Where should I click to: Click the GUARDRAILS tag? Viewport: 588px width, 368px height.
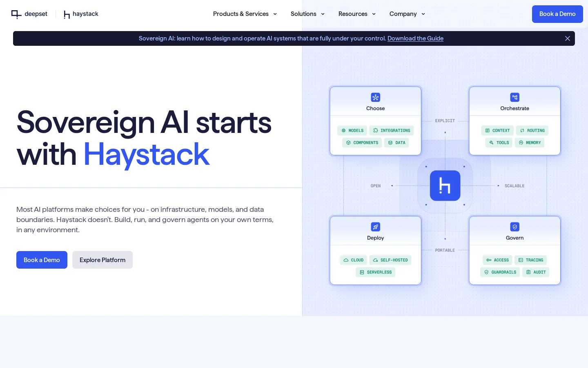tap(500, 272)
